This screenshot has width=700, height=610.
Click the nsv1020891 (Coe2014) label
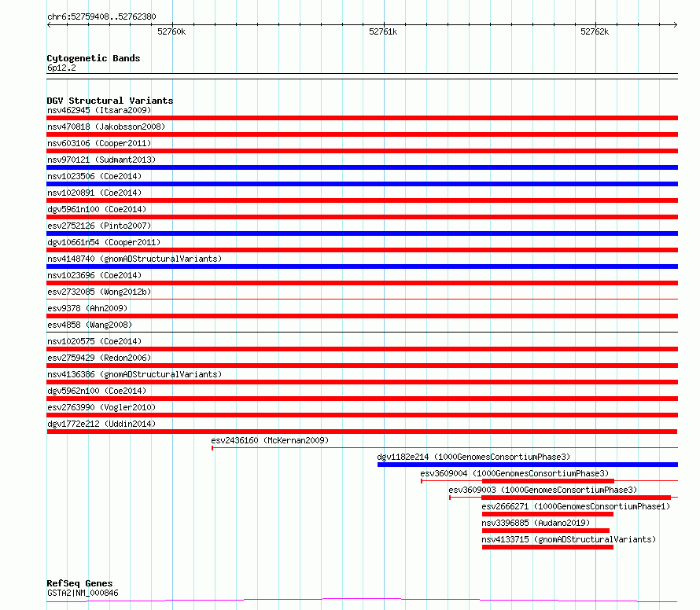pos(94,193)
